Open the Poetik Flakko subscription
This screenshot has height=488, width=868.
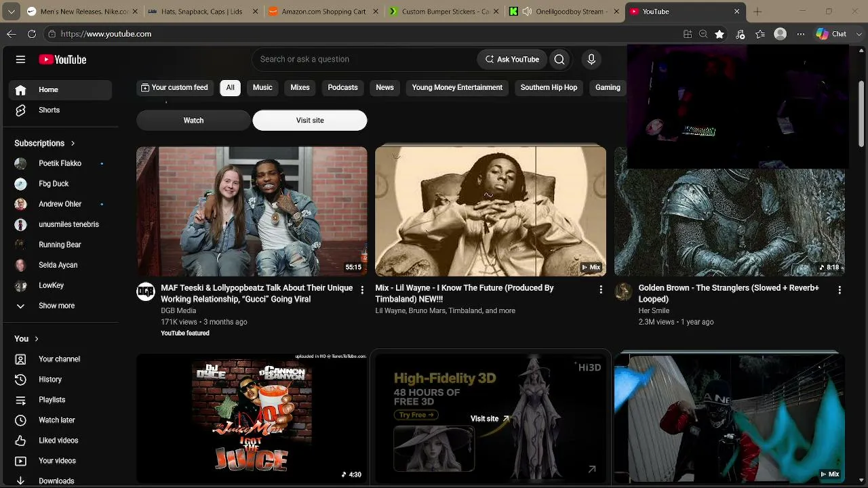click(60, 163)
